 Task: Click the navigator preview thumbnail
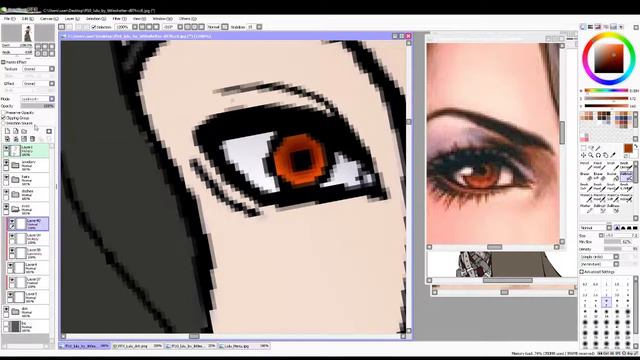[x=28, y=33]
